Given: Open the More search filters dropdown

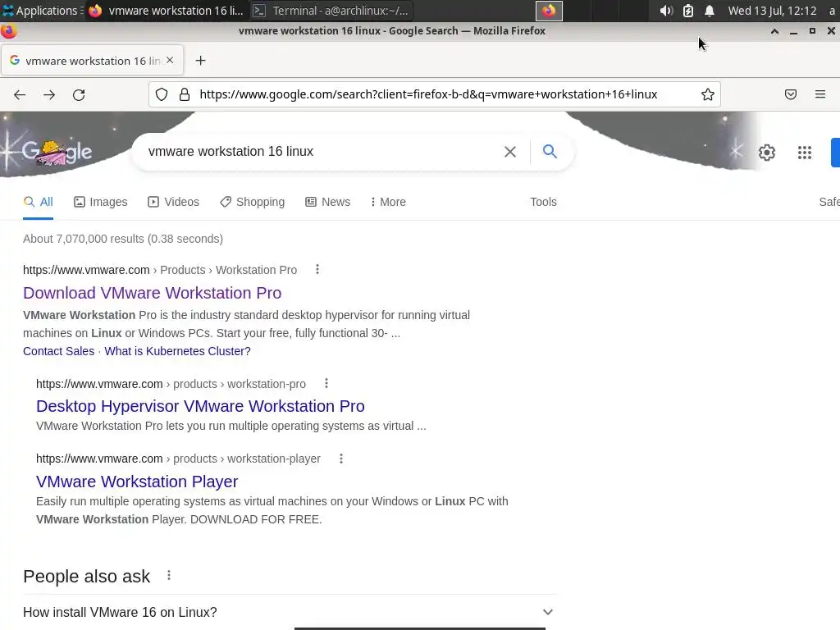Looking at the screenshot, I should (388, 202).
